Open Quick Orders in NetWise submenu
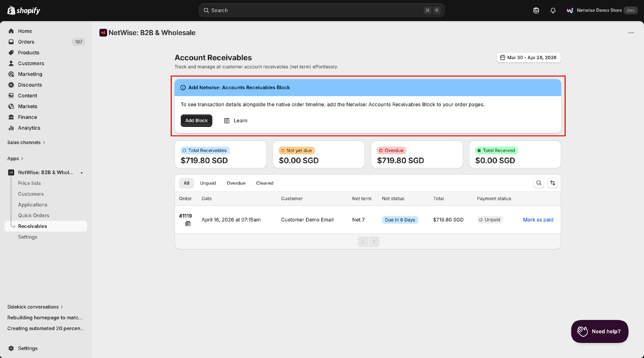Image resolution: width=644 pixels, height=358 pixels. (33, 215)
